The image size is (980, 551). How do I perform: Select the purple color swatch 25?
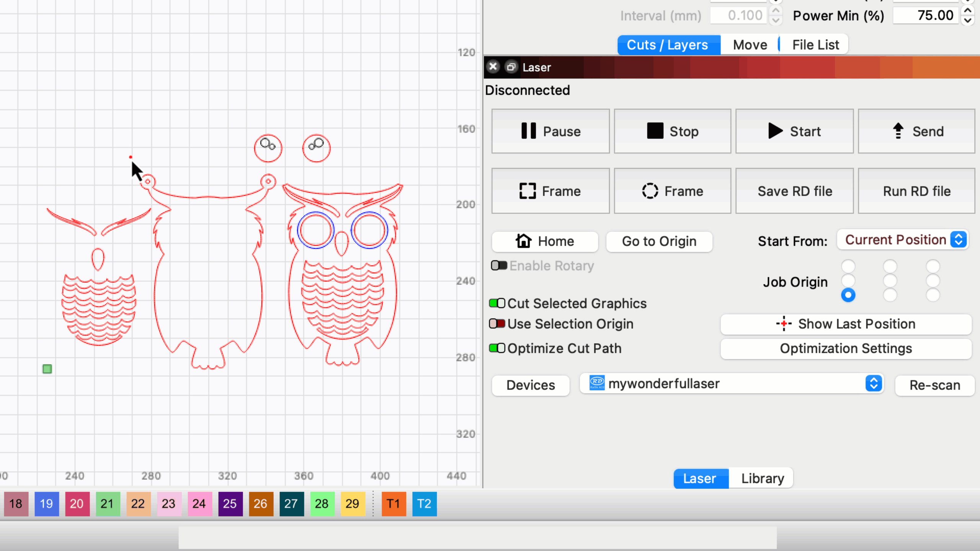(x=230, y=504)
